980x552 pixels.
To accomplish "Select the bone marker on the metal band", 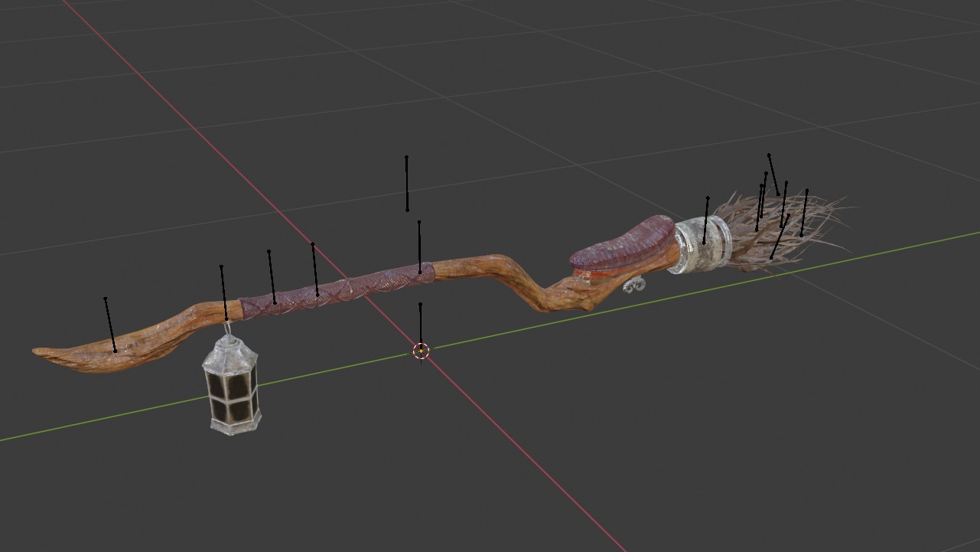I will [706, 220].
